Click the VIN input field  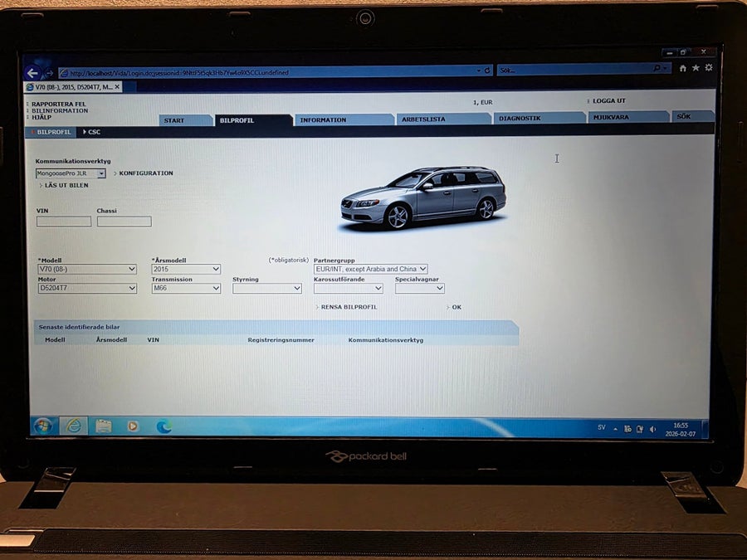[x=64, y=221]
